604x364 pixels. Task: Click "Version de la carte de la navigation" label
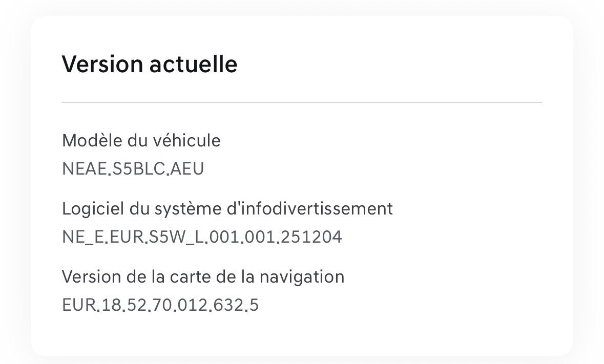tap(203, 277)
